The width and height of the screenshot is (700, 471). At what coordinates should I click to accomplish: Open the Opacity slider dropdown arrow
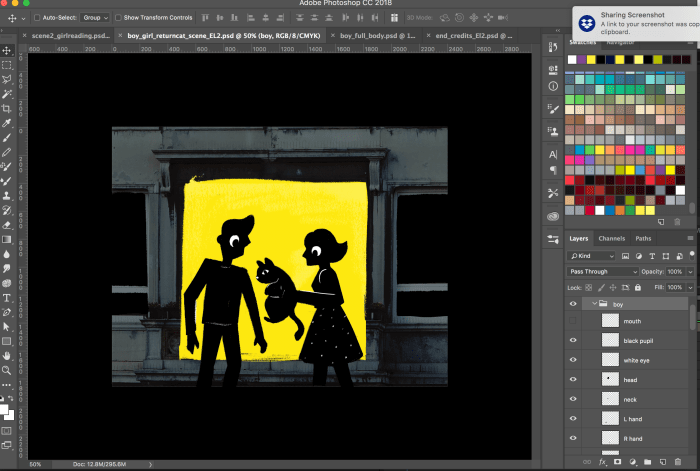tap(690, 271)
